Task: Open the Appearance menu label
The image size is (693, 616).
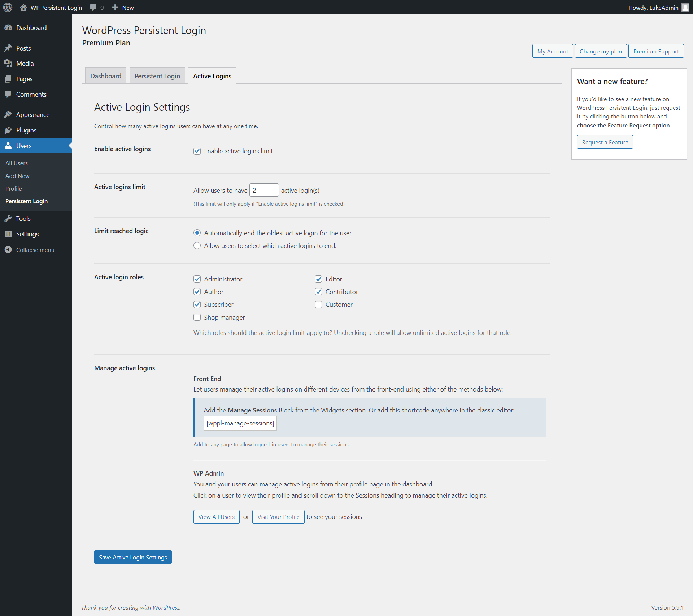Action: click(x=33, y=115)
